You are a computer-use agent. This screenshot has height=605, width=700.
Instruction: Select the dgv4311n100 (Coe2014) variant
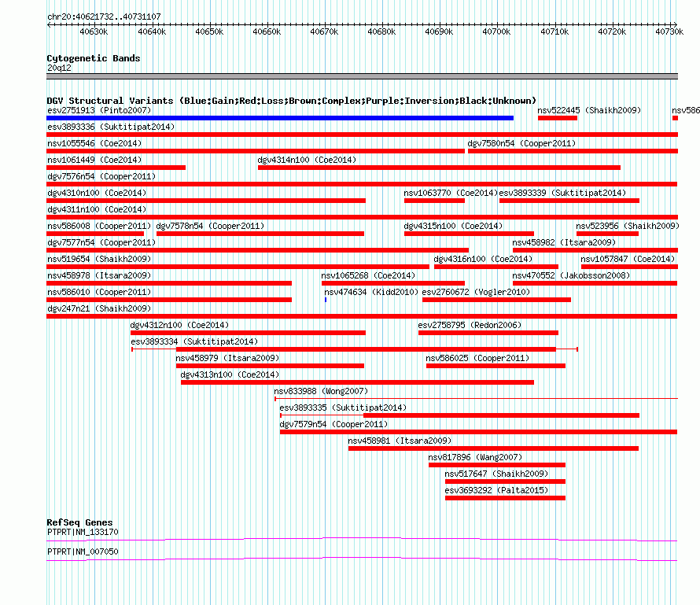[x=362, y=217]
